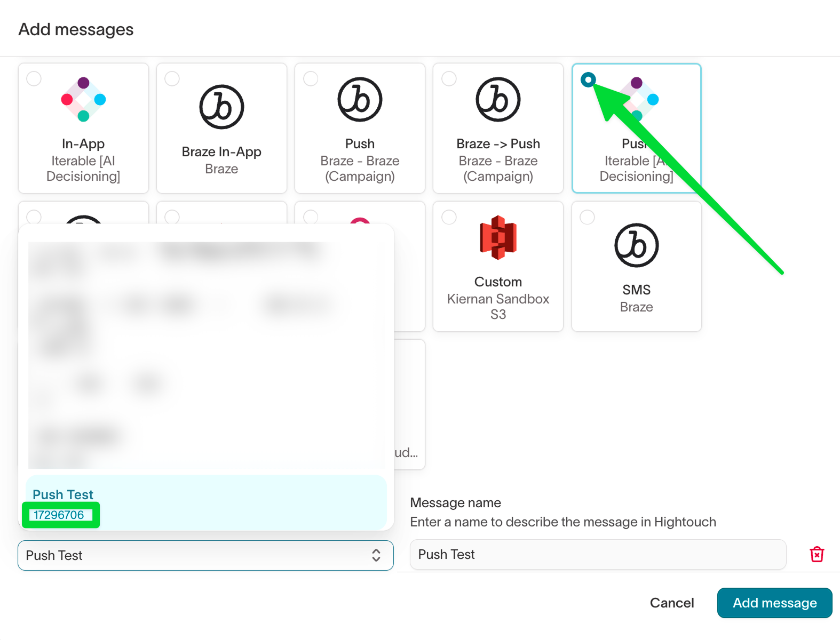
Task: Delete message using red trash icon
Action: coord(817,555)
